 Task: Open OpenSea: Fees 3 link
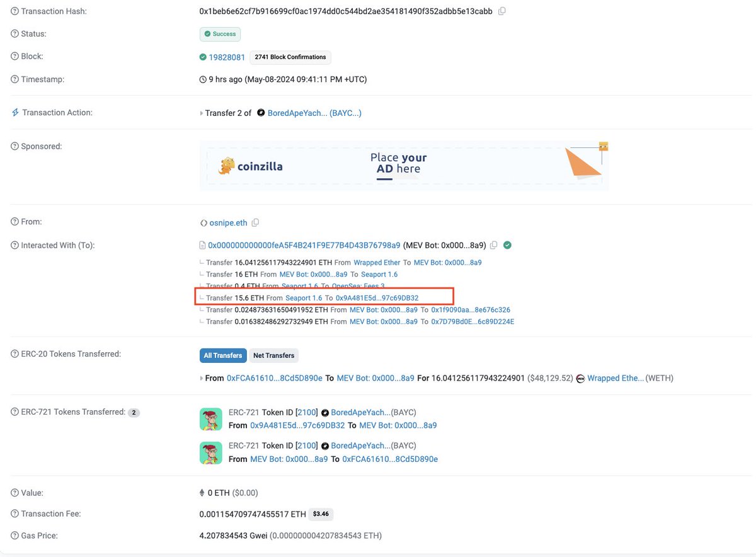click(x=358, y=286)
